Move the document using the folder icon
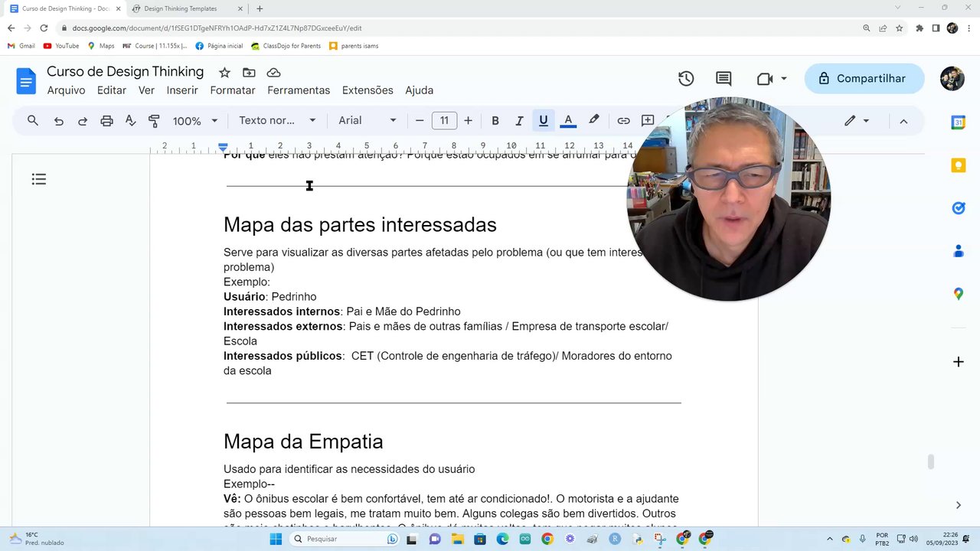 click(249, 73)
